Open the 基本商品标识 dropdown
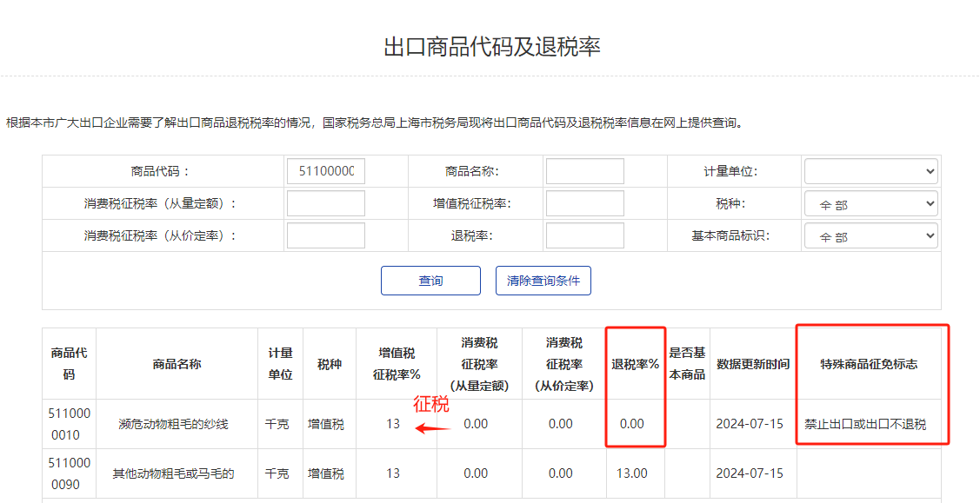The image size is (980, 503). tap(870, 235)
